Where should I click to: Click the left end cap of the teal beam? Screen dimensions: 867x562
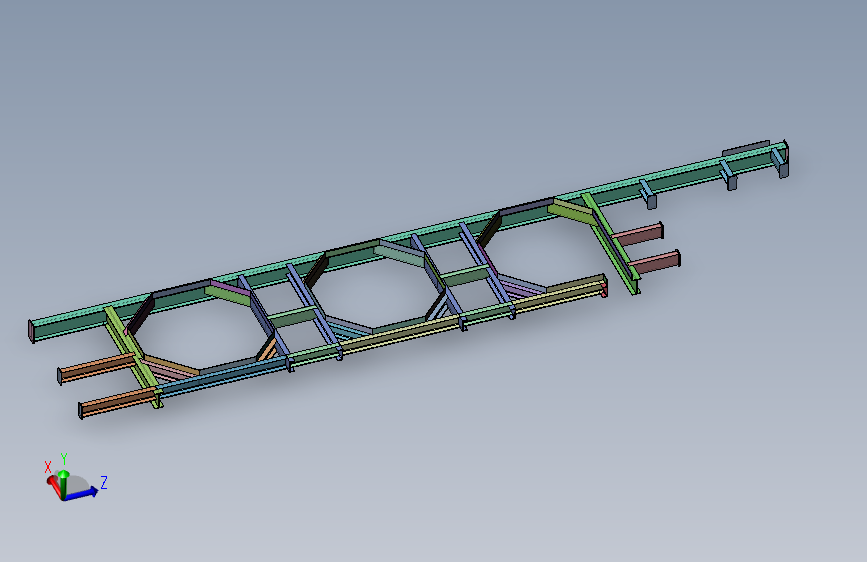coord(32,331)
